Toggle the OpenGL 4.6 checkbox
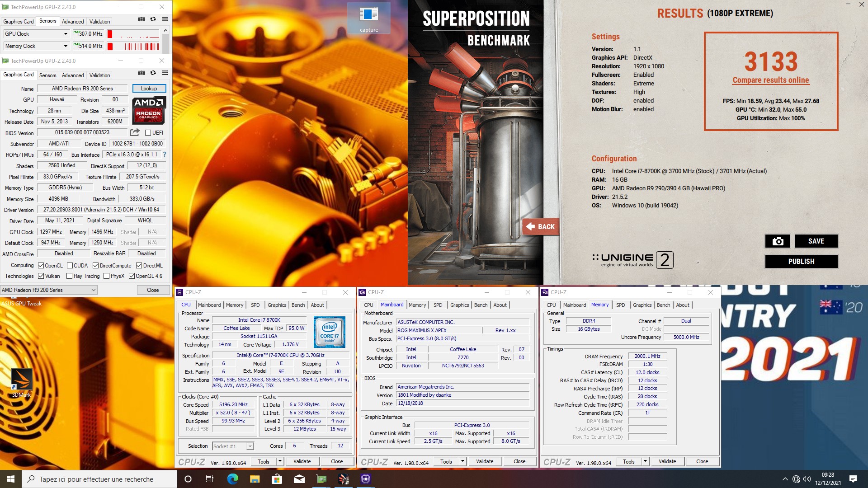This screenshot has height=488, width=868. pyautogui.click(x=132, y=276)
